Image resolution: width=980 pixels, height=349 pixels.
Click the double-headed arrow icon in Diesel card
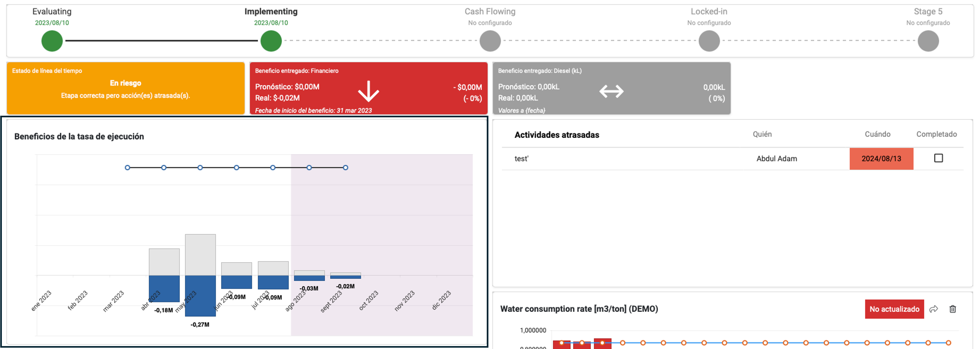coord(611,91)
